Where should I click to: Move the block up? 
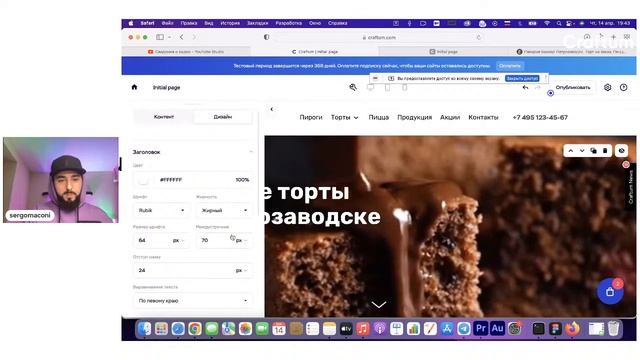pyautogui.click(x=571, y=151)
